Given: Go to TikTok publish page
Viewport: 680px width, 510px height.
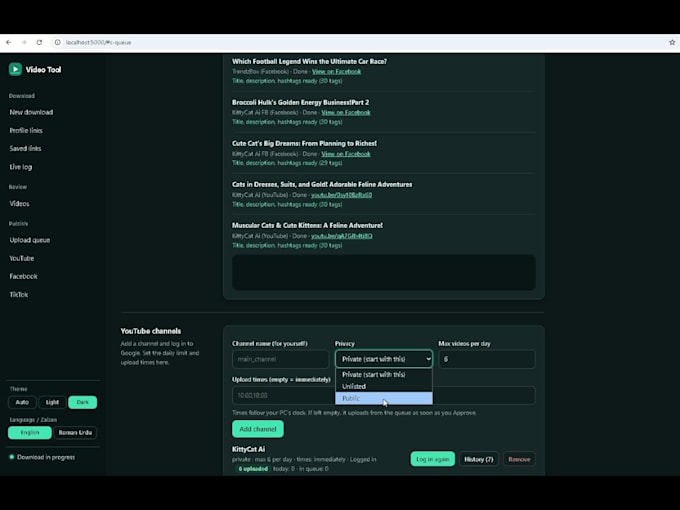Looking at the screenshot, I should point(19,295).
